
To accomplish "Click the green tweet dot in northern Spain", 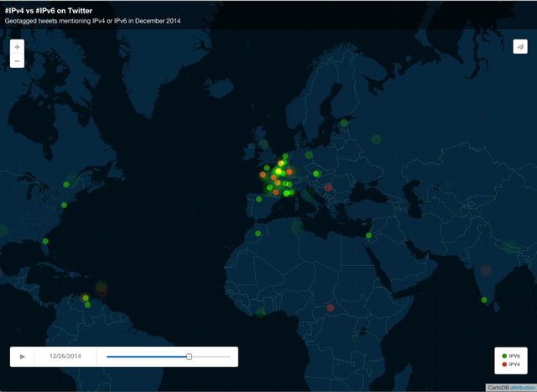I will pos(259,199).
